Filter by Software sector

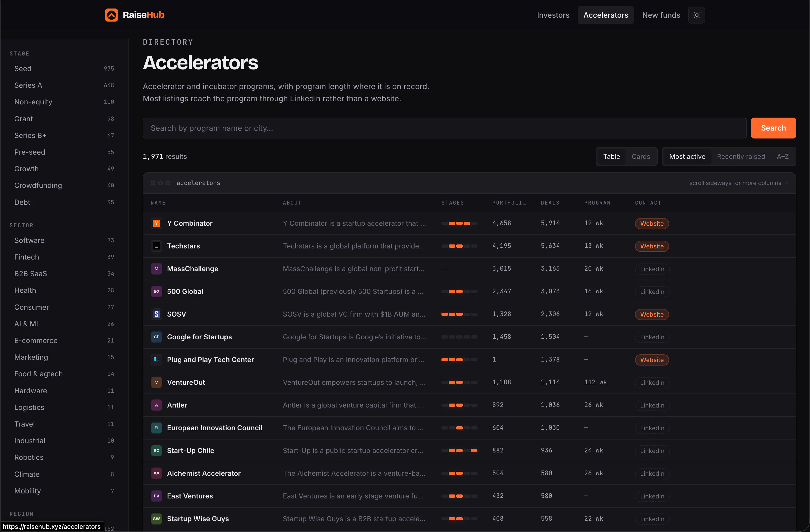tap(64, 240)
